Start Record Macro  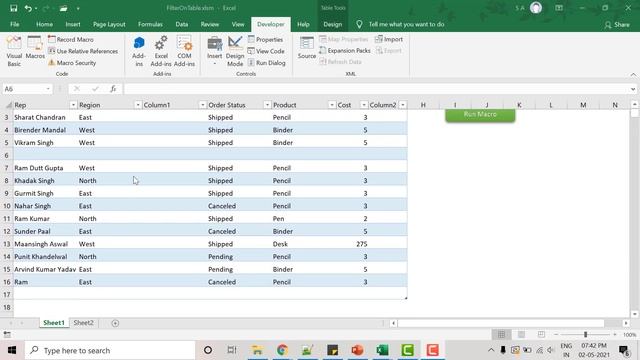coord(71,40)
